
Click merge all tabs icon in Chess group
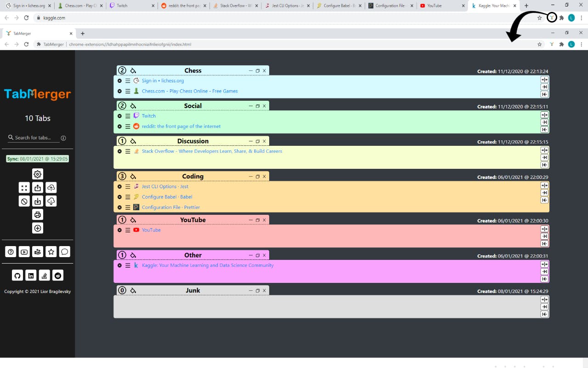click(544, 80)
